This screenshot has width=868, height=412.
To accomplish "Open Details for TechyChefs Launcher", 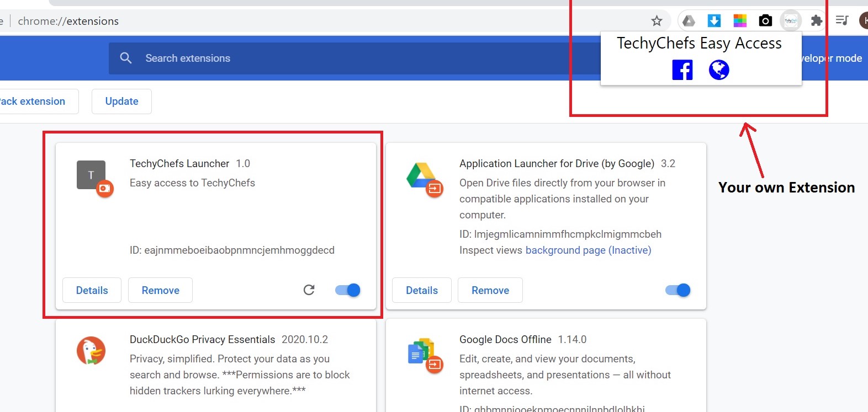I will click(x=92, y=290).
